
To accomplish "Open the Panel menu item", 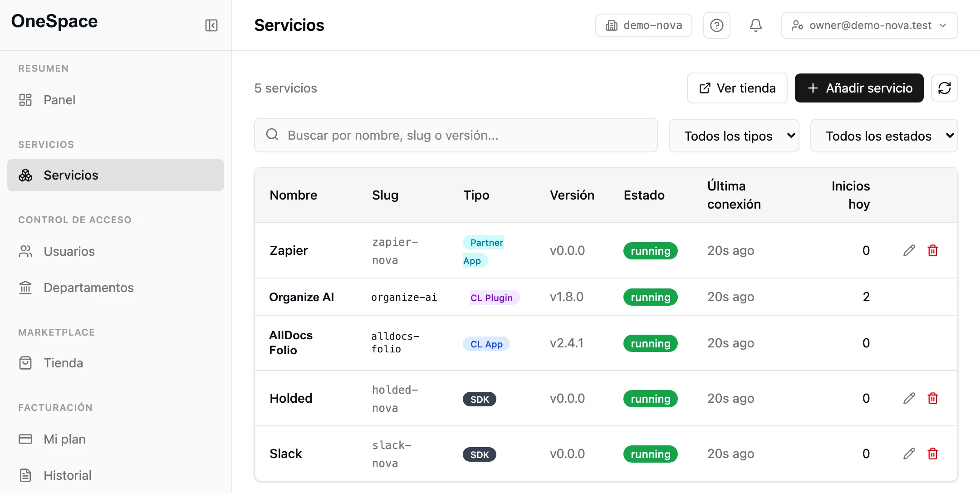I will (116, 100).
